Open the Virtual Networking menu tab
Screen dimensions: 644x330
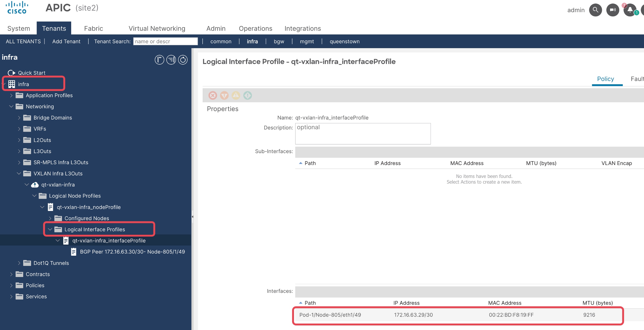pos(157,28)
